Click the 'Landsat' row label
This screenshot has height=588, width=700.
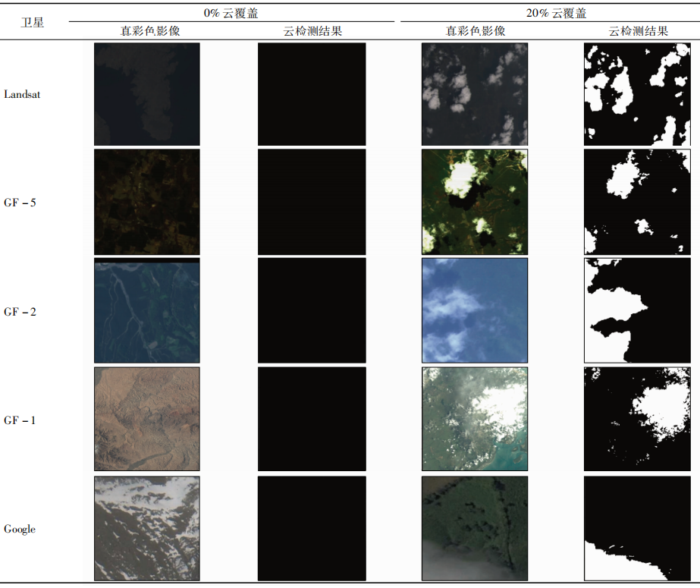point(22,94)
